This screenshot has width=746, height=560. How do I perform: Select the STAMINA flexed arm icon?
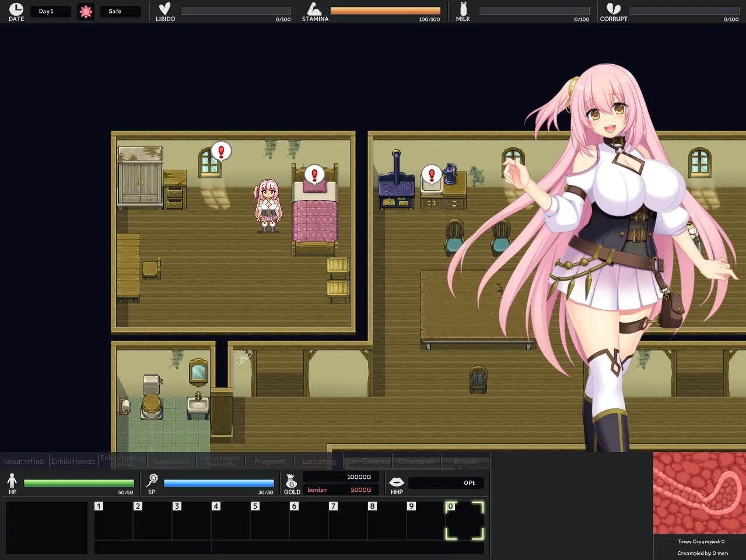(314, 9)
